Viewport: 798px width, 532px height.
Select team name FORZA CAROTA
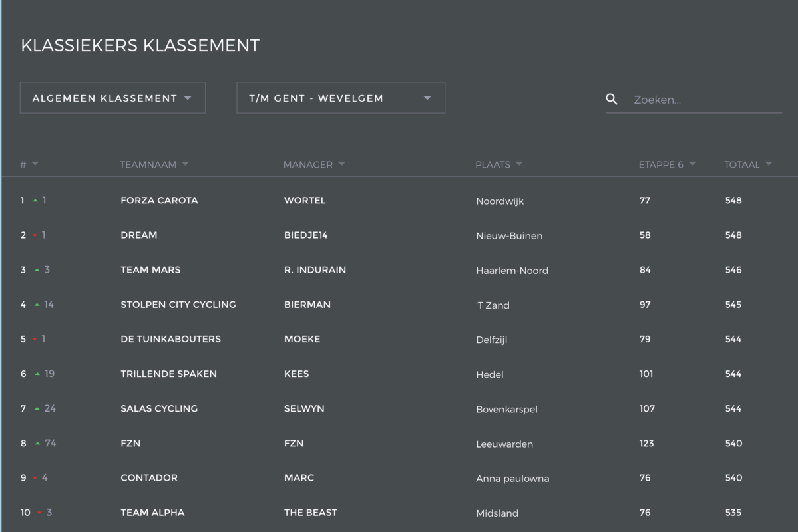click(159, 200)
